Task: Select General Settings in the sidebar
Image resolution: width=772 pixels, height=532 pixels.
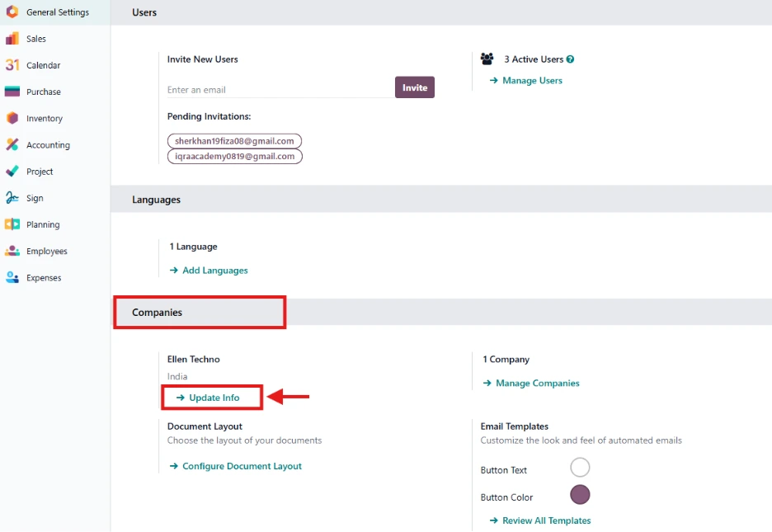Action: point(54,12)
